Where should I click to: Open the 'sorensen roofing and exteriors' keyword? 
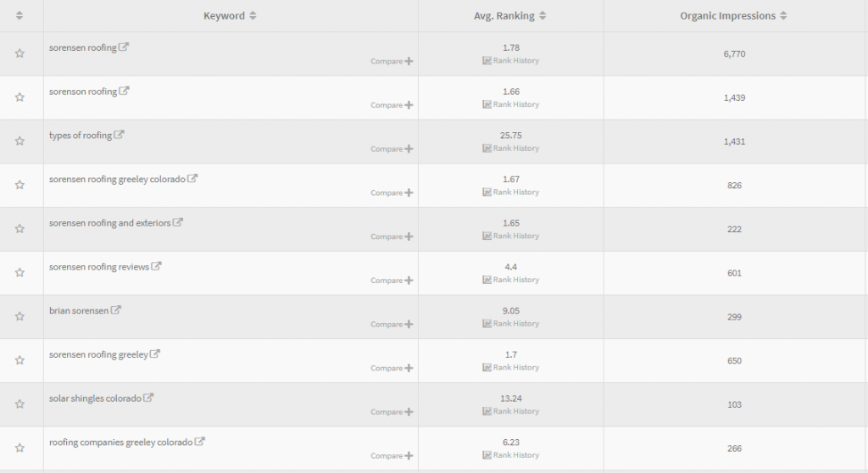(109, 223)
